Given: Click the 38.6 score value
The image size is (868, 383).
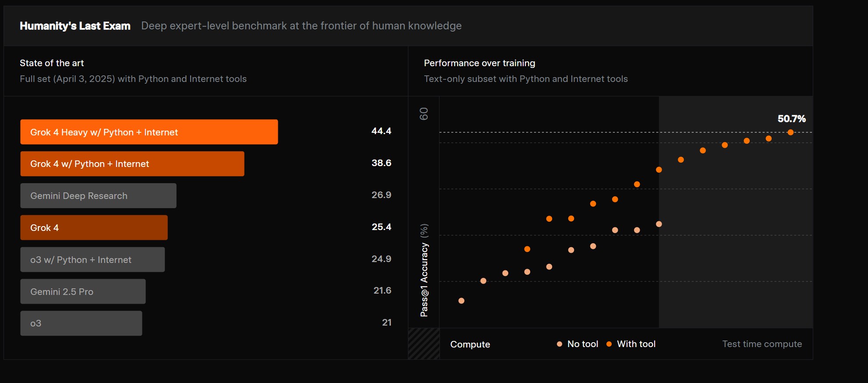Looking at the screenshot, I should point(381,163).
